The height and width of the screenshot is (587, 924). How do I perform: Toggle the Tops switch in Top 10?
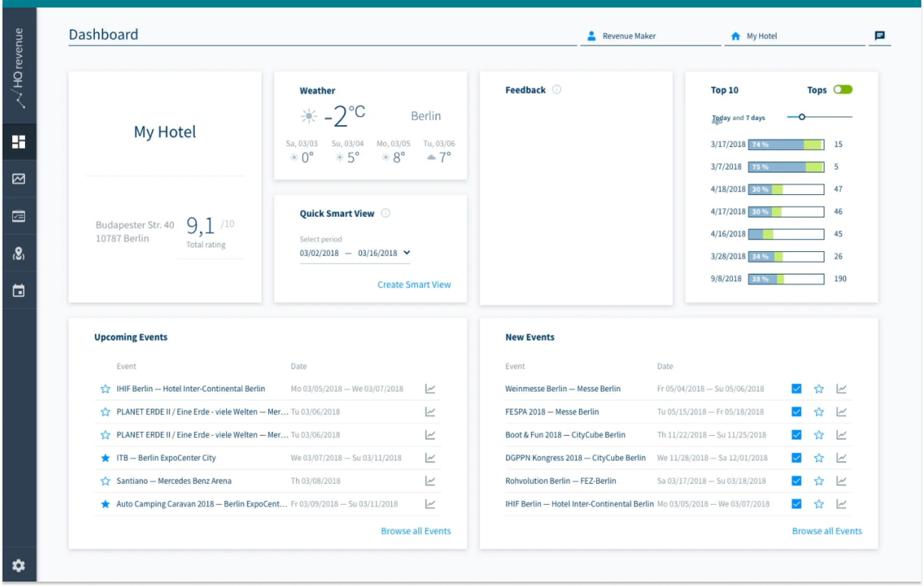[x=842, y=89]
